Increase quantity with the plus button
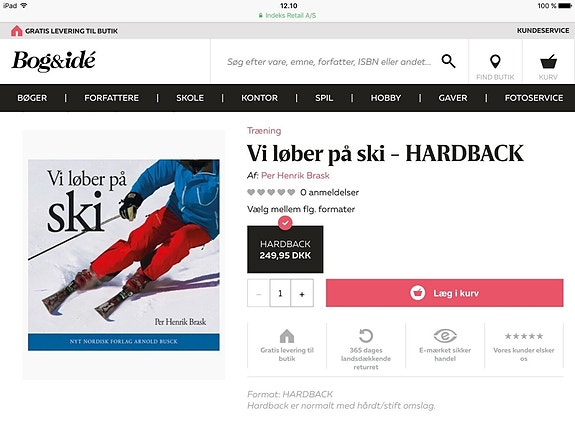 (x=302, y=293)
